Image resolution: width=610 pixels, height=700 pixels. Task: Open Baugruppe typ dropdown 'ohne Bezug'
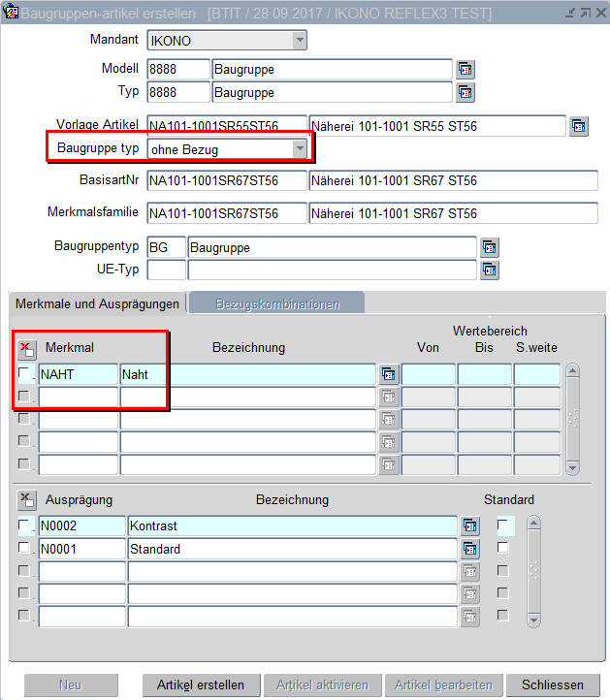click(x=300, y=148)
